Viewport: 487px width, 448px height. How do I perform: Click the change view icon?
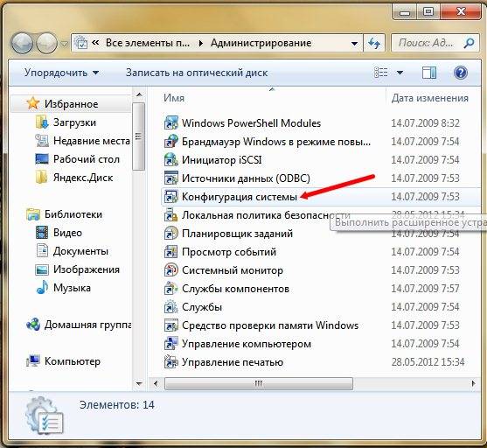click(x=381, y=73)
